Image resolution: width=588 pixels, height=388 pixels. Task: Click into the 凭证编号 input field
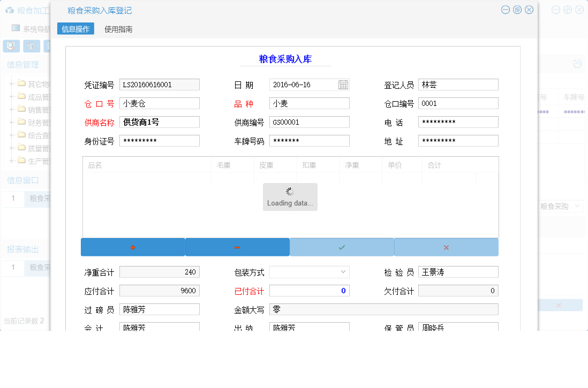pos(159,85)
